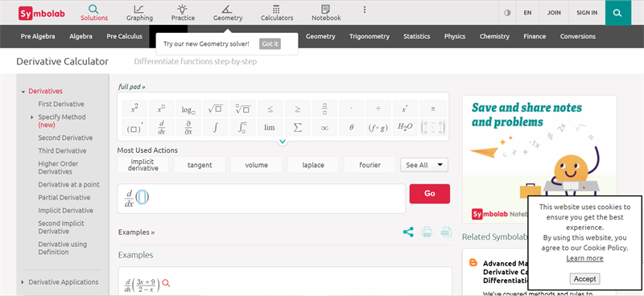Click the red Go button
Image resolution: width=644 pixels, height=296 pixels.
(430, 193)
